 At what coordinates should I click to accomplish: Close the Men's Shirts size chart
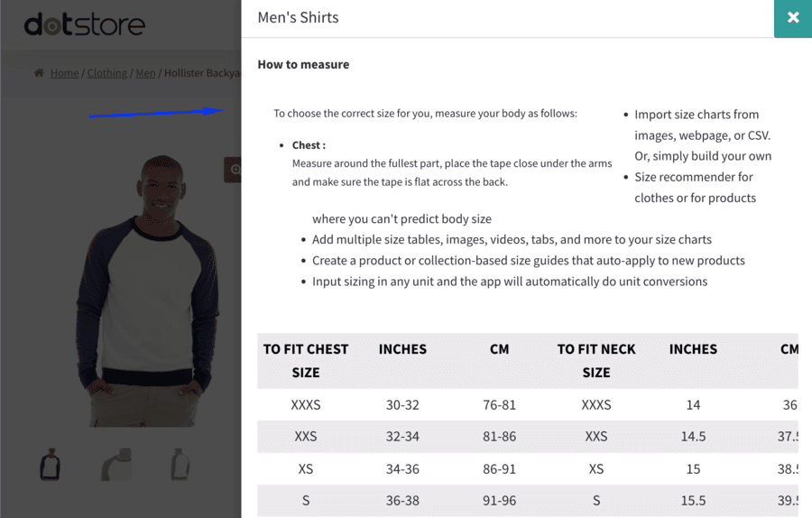click(x=793, y=18)
